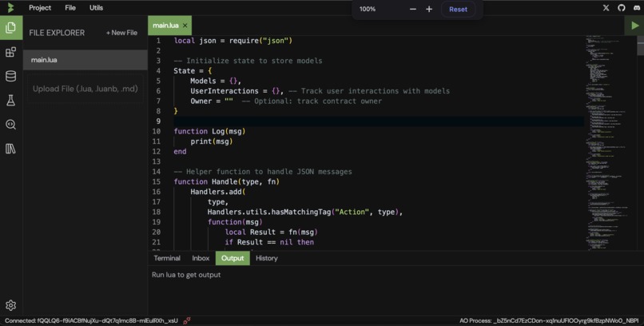Click the editor vertical scrollbar thumb
Viewport: 644px width, 326px height.
coord(640,46)
